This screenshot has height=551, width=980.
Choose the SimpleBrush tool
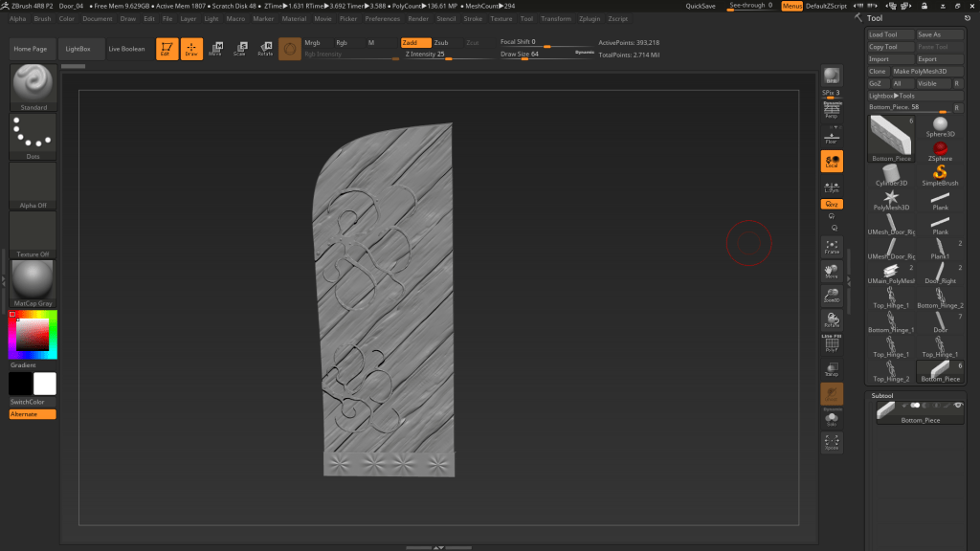(x=940, y=174)
